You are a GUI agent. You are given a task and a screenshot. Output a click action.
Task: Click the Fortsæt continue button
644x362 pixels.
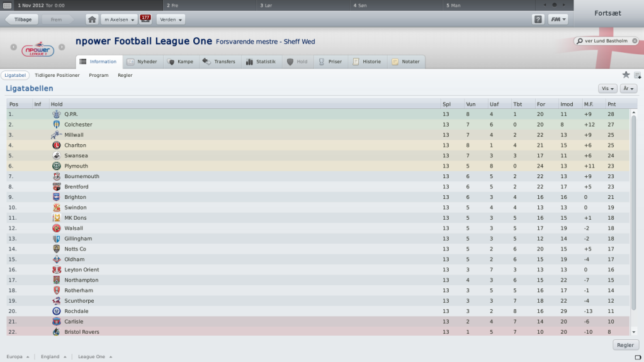[x=608, y=13]
